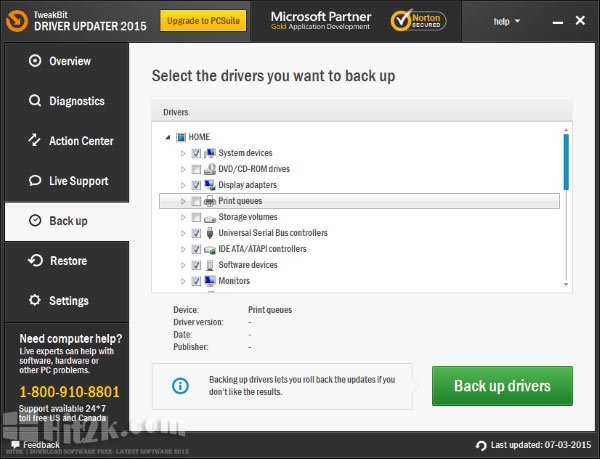Expand the DVD/CD-ROM drives node

(x=183, y=169)
